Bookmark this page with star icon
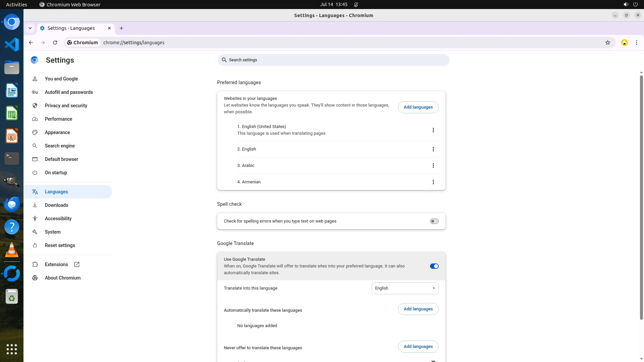The image size is (644, 362). [x=607, y=43]
